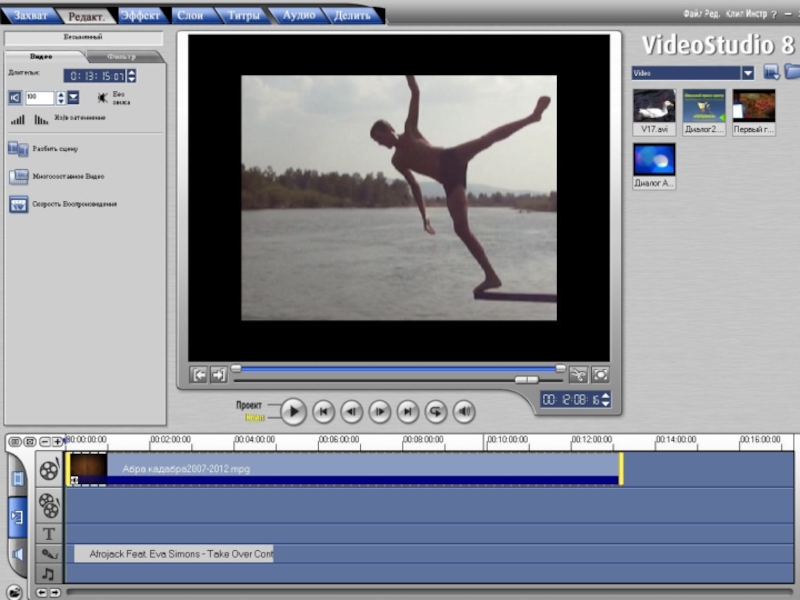Click the overlay track film reel icon
The width and height of the screenshot is (800, 600).
click(48, 504)
